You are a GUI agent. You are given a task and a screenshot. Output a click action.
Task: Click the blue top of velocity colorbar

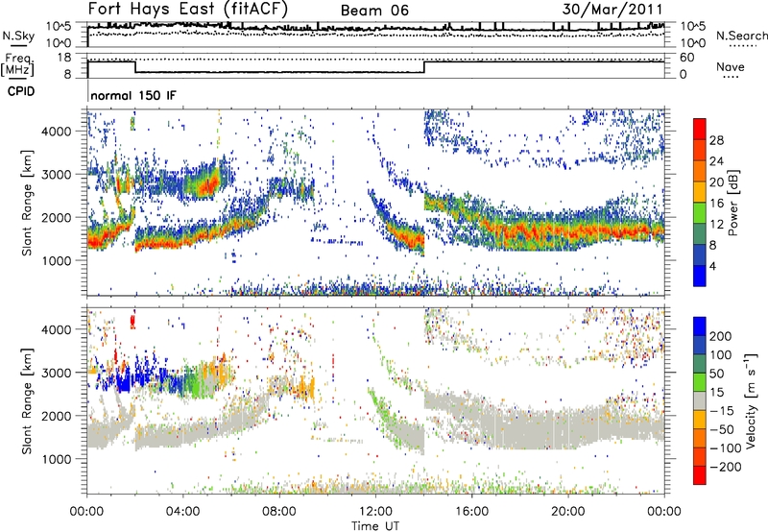pyautogui.click(x=700, y=326)
